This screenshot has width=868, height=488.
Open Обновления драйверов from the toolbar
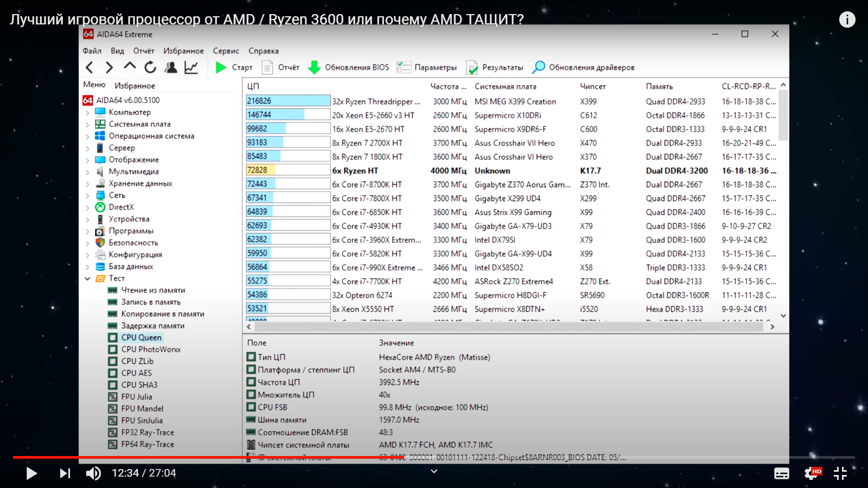point(583,67)
